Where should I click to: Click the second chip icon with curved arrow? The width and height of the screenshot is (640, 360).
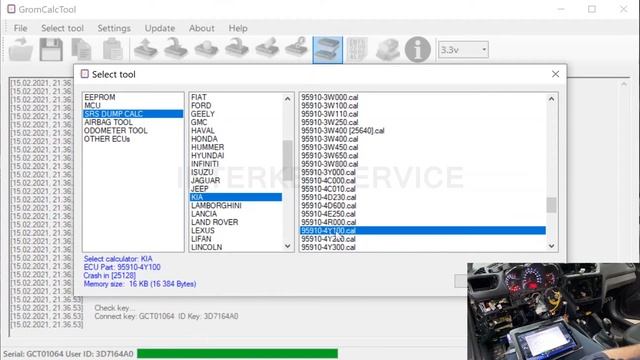coord(176,50)
